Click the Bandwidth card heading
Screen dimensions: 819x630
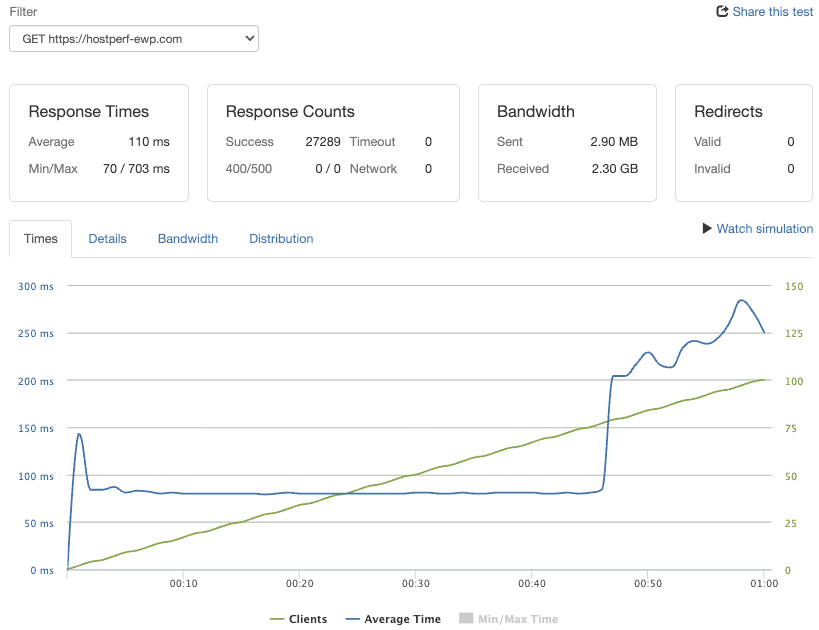coord(535,111)
